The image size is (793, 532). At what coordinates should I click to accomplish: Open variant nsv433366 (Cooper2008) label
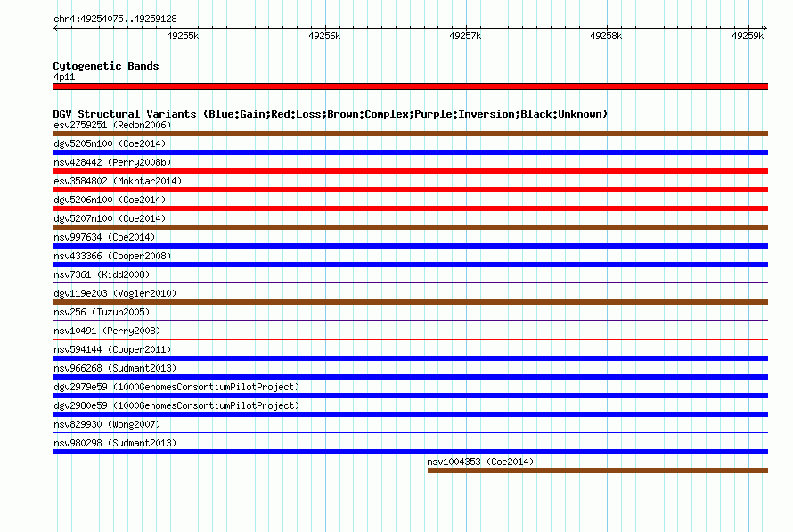tap(112, 256)
